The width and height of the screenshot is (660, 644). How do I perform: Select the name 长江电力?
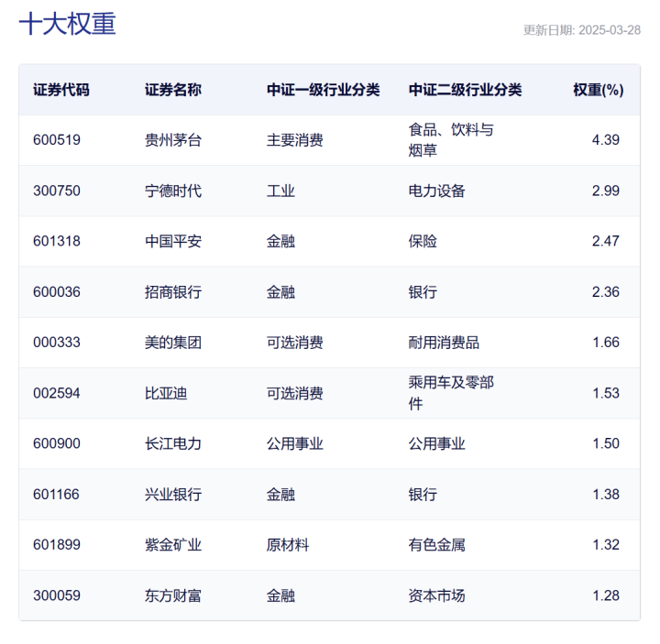[173, 443]
